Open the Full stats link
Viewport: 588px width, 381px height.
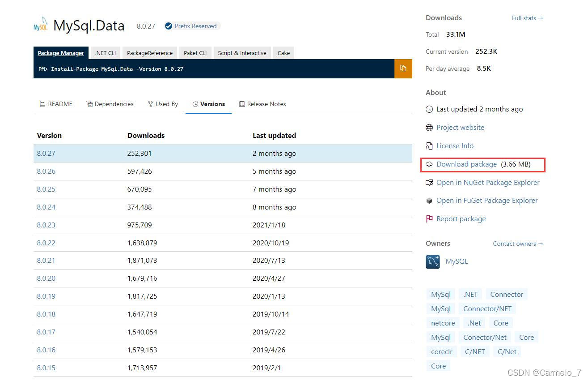(527, 18)
